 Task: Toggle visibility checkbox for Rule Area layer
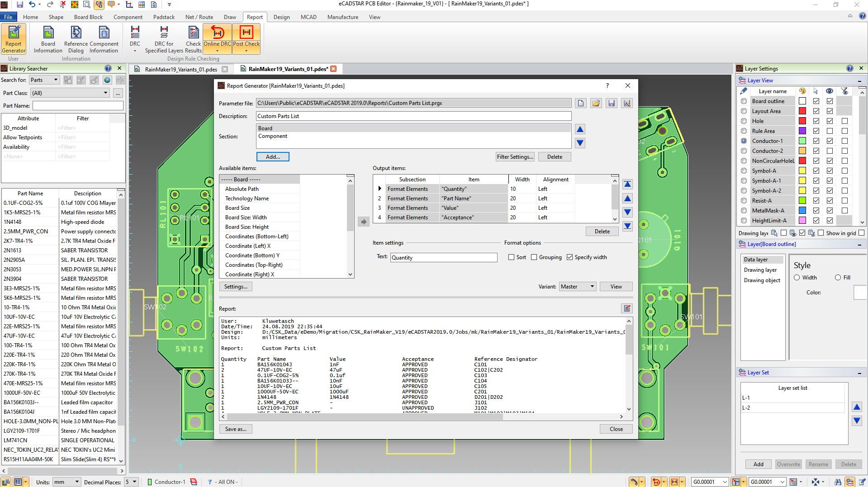pos(830,131)
